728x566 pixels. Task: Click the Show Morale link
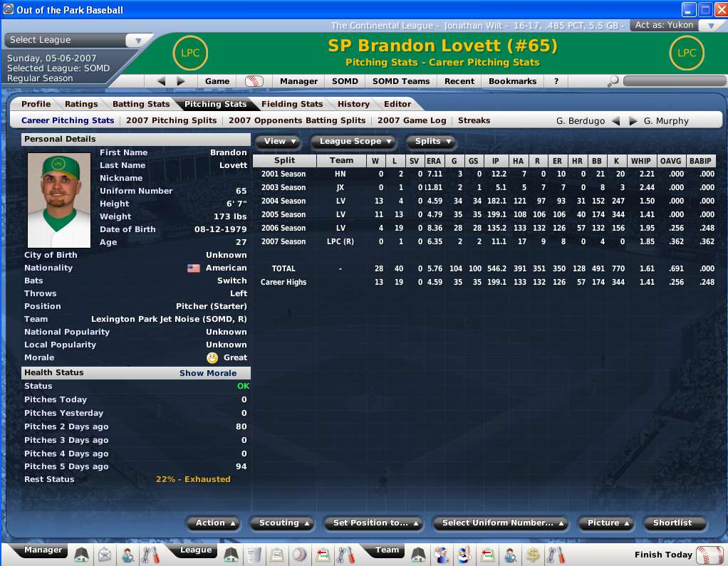[208, 373]
